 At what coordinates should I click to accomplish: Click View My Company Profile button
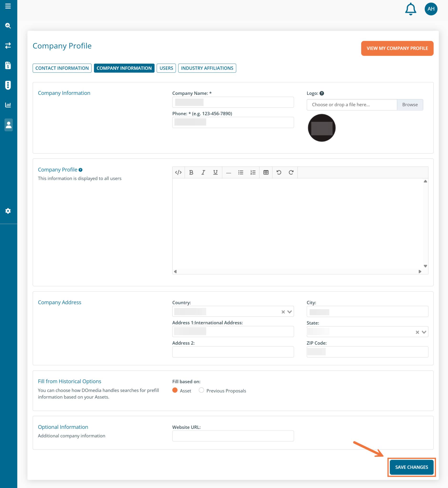pyautogui.click(x=397, y=48)
